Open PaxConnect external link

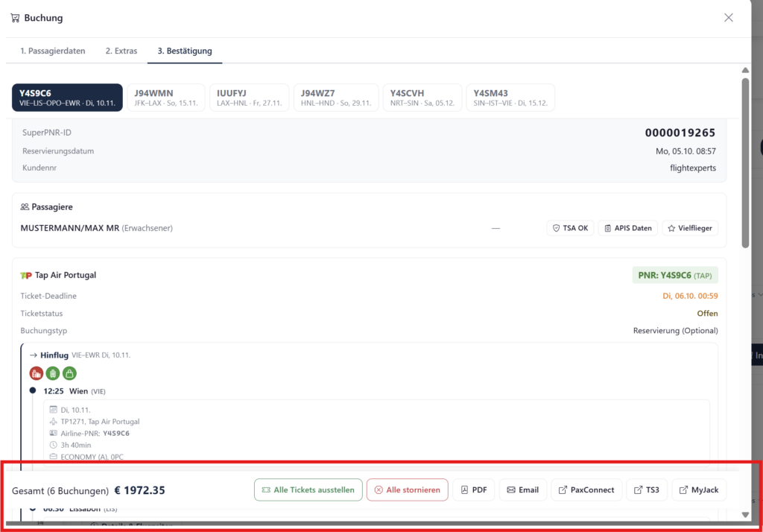click(586, 490)
